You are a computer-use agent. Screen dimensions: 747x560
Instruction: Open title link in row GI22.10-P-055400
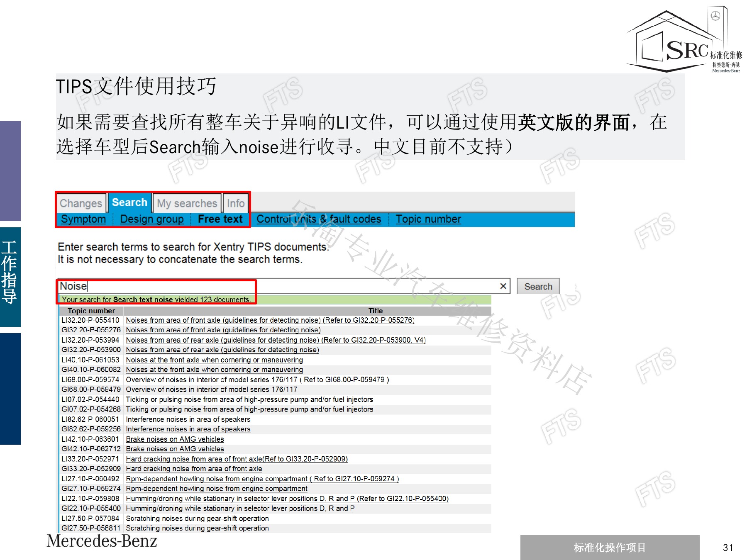coord(240,509)
